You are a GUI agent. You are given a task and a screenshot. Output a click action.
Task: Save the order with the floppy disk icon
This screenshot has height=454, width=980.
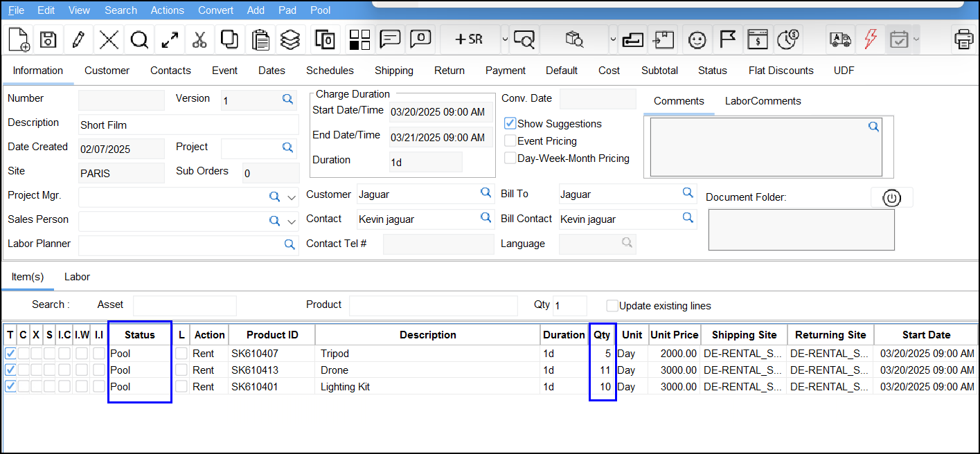coord(48,39)
